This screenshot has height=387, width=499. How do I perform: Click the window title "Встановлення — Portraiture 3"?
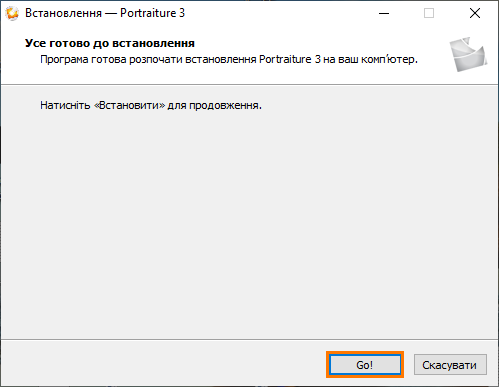click(x=105, y=13)
